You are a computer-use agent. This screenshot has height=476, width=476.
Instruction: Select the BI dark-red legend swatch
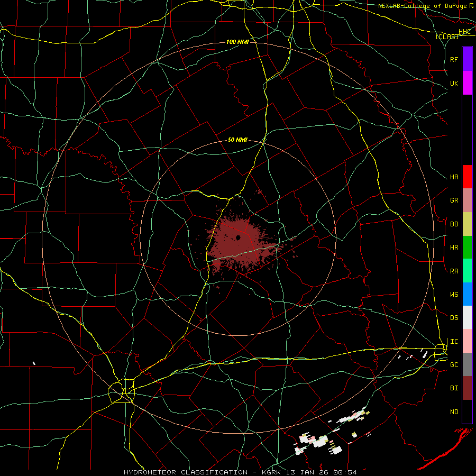(467, 388)
